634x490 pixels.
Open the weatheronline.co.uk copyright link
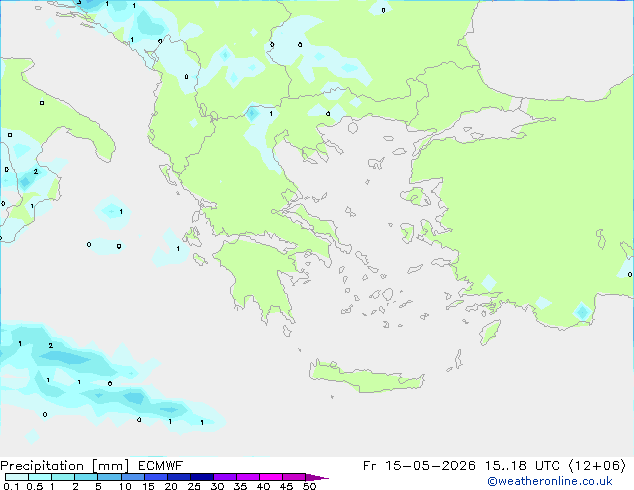click(x=550, y=481)
